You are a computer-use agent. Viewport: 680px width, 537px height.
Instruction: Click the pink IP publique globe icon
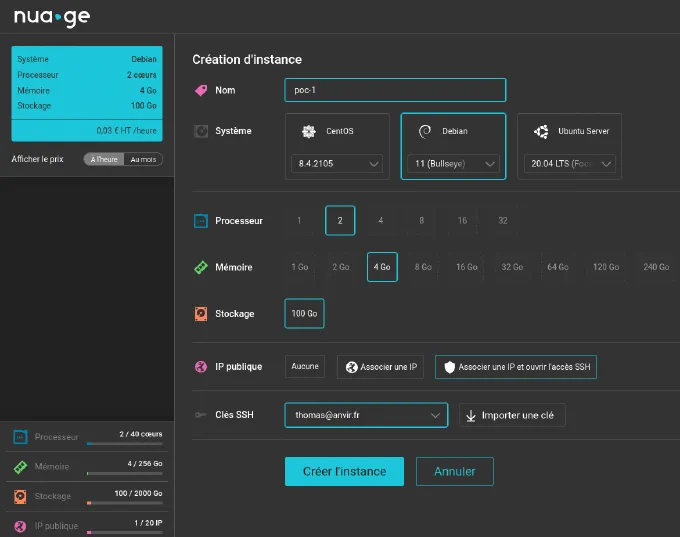point(201,367)
